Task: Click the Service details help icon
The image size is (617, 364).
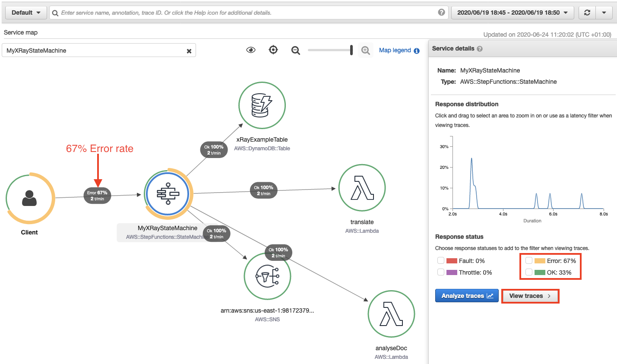Action: 480,49
